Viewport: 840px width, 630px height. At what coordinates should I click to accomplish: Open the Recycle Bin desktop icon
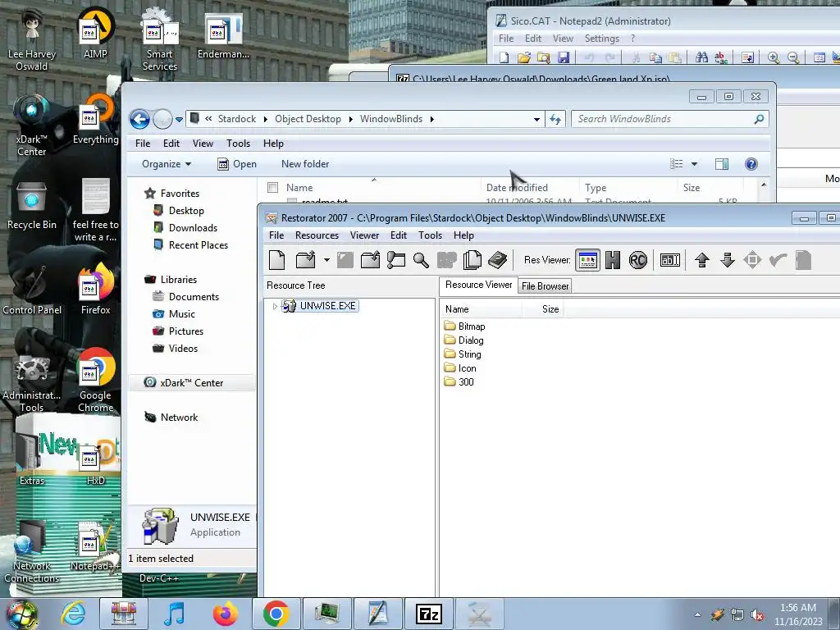(x=32, y=206)
